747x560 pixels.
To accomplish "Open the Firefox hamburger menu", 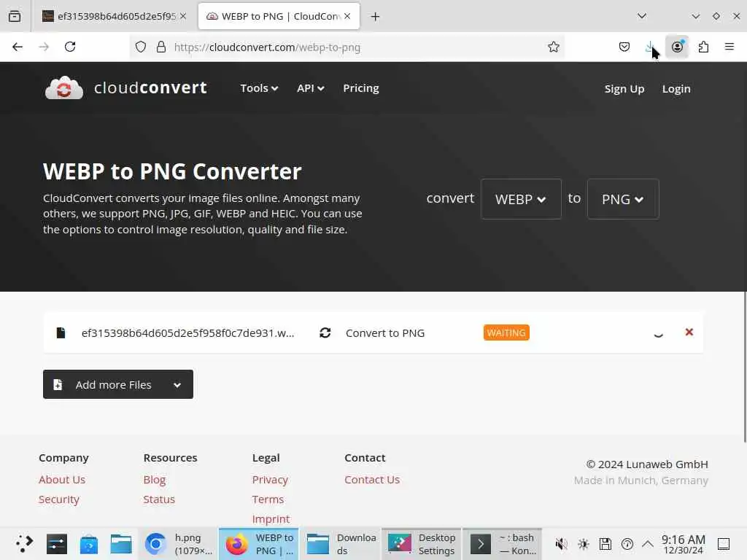I will click(729, 47).
